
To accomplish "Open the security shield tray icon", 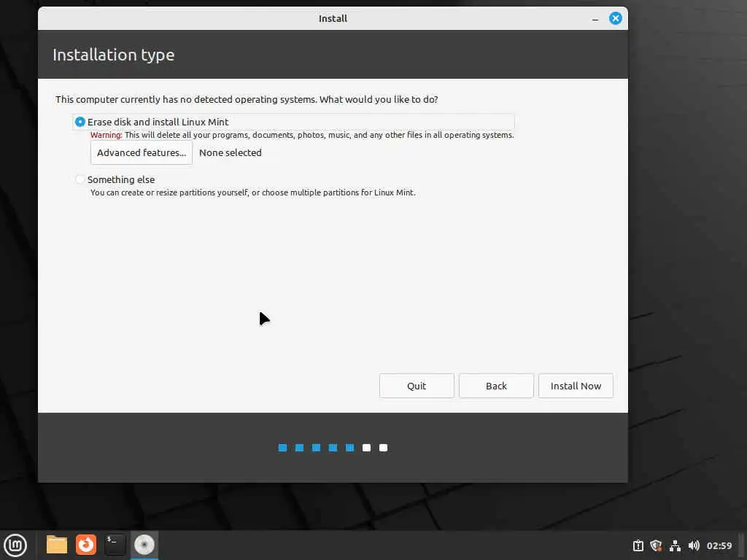I will pos(656,545).
